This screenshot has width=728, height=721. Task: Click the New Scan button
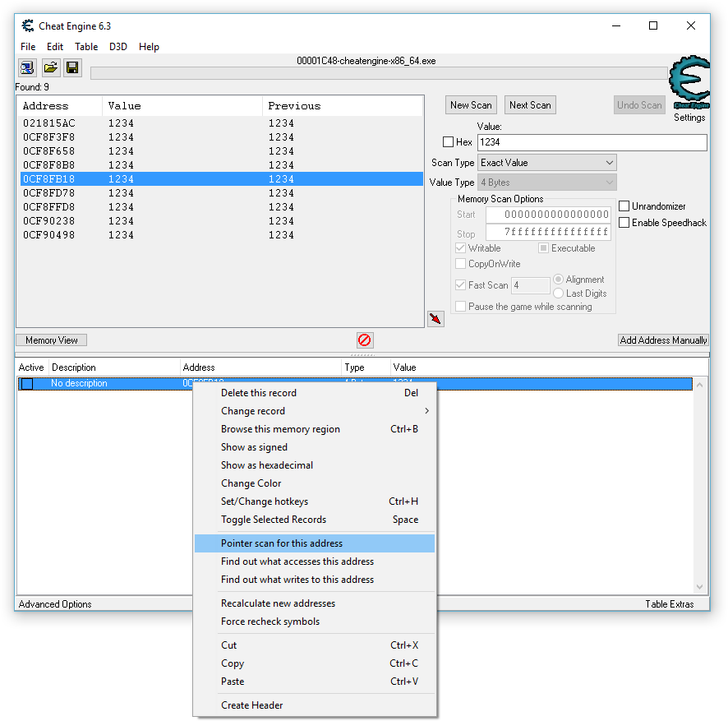point(471,105)
